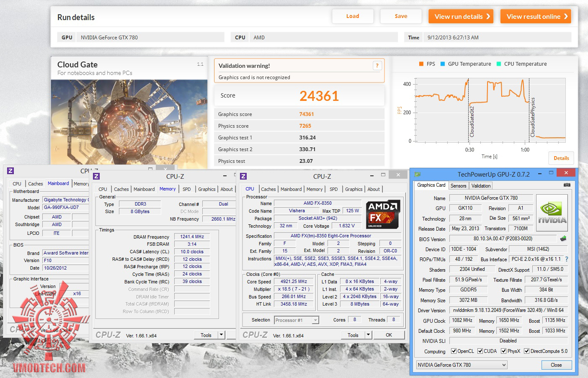
Task: Click the CPU-Z icon in the Mainboard window title bar
Action: 10,171
